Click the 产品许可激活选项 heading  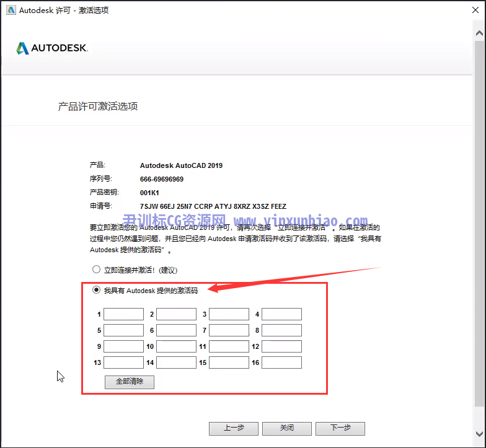point(98,107)
